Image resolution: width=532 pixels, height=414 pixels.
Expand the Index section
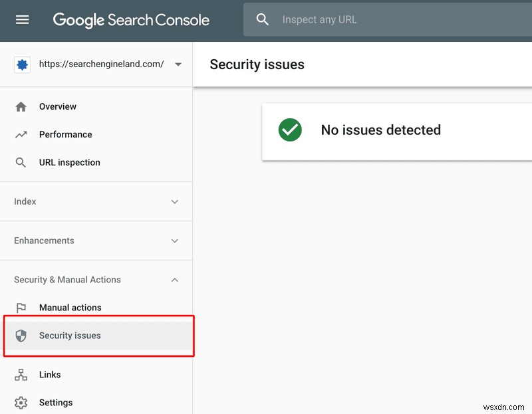coord(175,202)
